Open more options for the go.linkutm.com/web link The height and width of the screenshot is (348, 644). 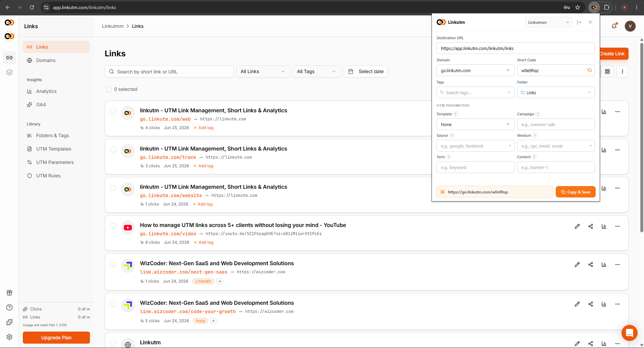coord(617,112)
